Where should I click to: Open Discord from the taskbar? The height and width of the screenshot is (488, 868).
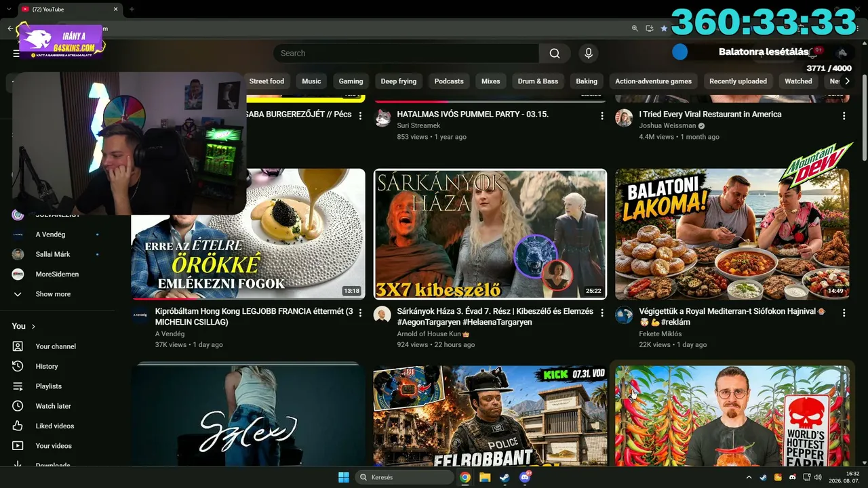point(524,477)
